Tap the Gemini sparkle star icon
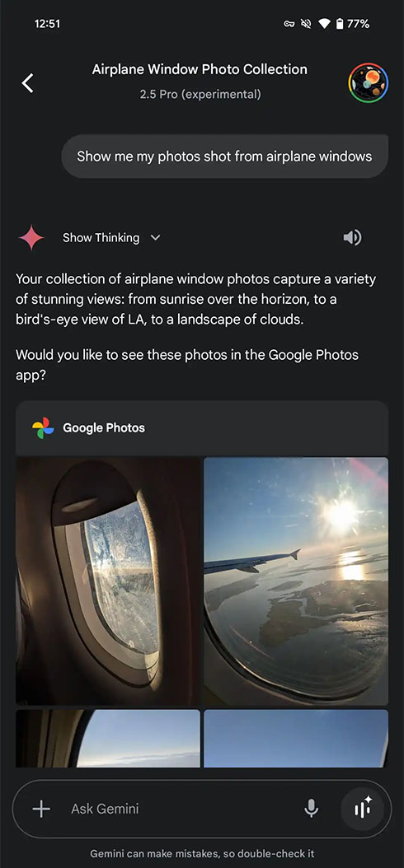This screenshot has width=404, height=868. (31, 238)
